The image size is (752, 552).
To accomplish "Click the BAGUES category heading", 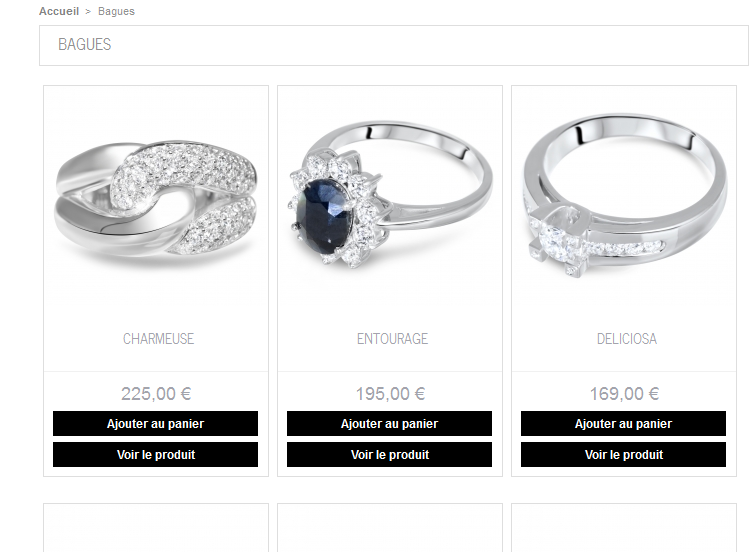I will tap(84, 45).
